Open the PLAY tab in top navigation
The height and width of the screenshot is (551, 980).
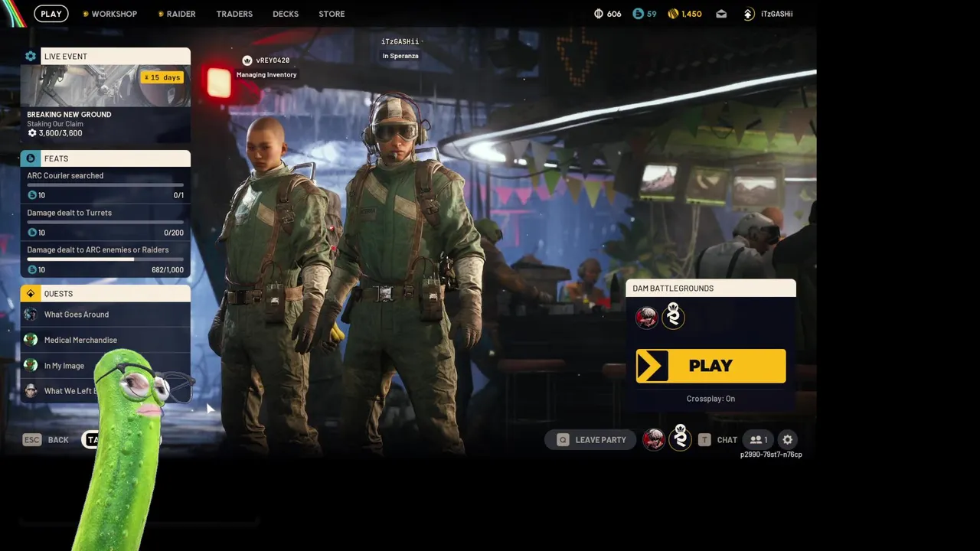(x=51, y=14)
